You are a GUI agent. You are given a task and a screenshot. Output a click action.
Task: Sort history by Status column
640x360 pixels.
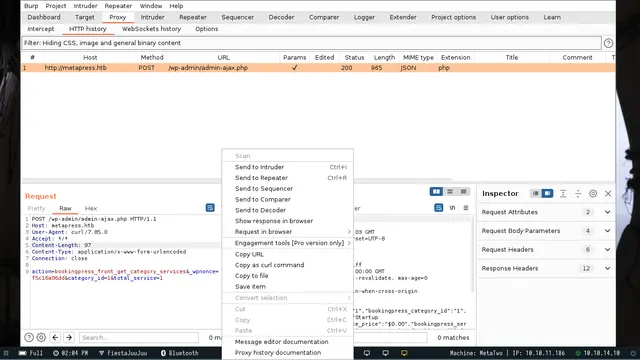pos(354,58)
